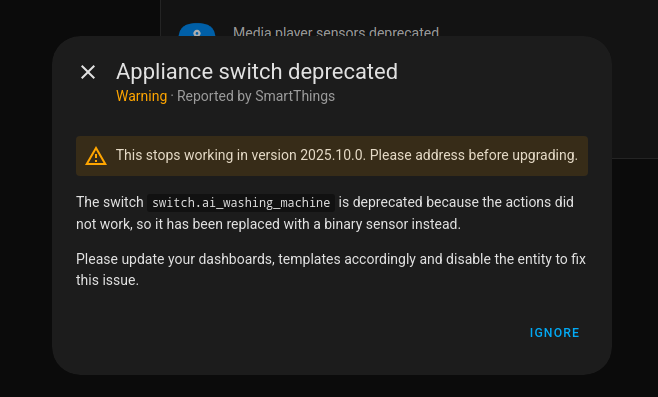Click the warning triangle icon in banner
The image size is (658, 397).
coord(96,156)
